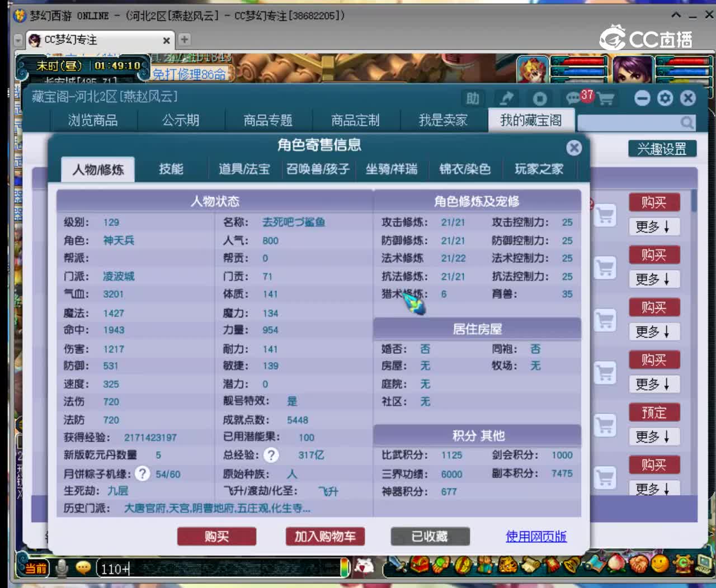Click the peach icon in the bottom toolbar

coord(616,564)
